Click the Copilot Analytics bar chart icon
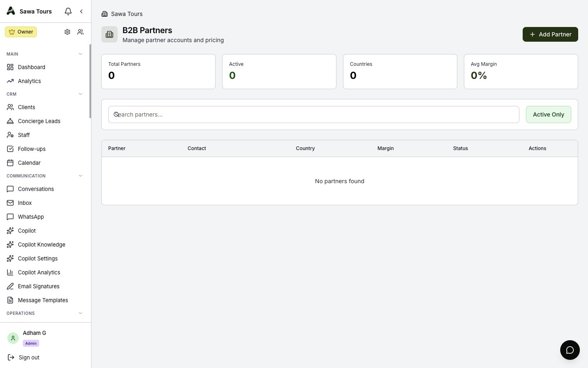This screenshot has width=588, height=368. pyautogui.click(x=10, y=272)
